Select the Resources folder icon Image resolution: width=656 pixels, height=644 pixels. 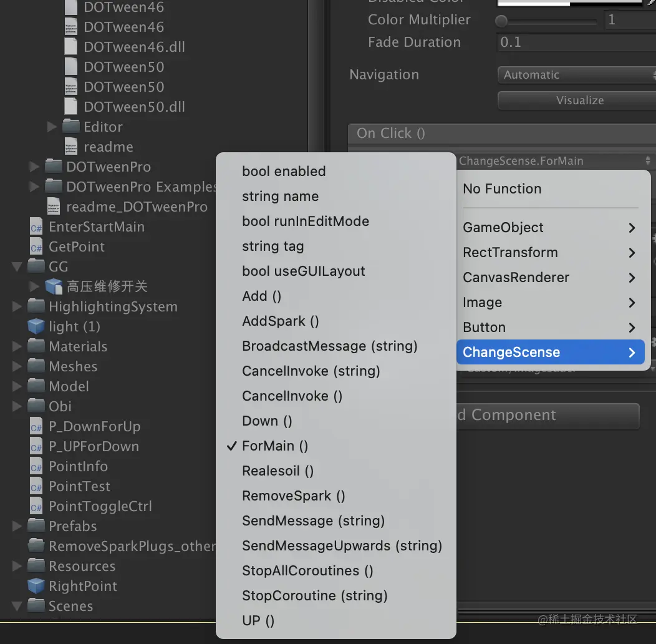tap(36, 566)
